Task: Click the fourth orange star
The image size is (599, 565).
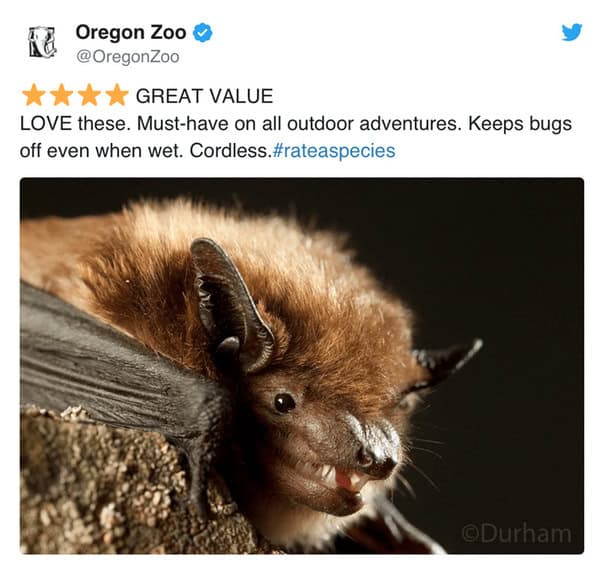Action: (117, 95)
